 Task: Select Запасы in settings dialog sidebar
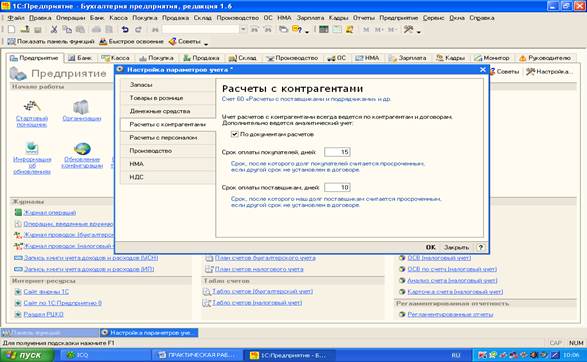point(168,85)
